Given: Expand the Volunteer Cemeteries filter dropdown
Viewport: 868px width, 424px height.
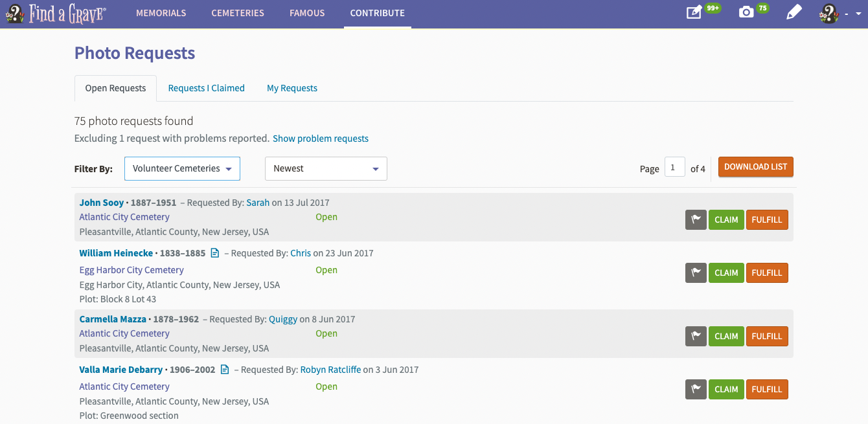Looking at the screenshot, I should (x=182, y=168).
